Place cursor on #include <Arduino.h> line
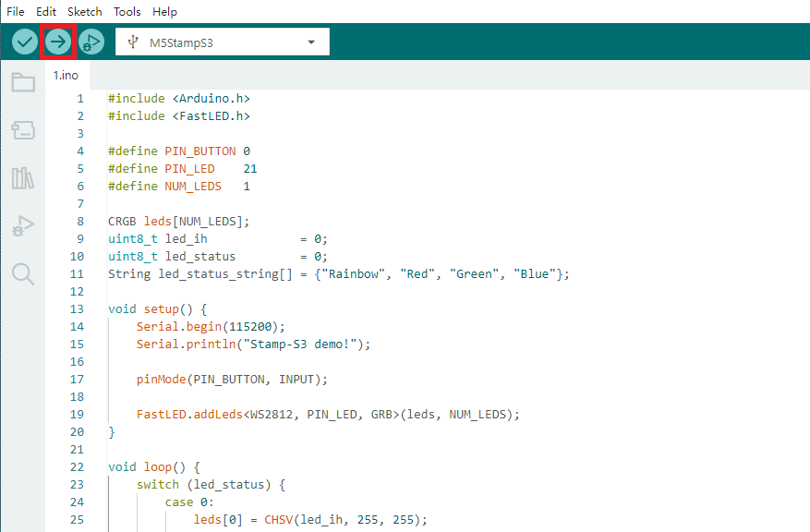810x532 pixels. point(179,98)
